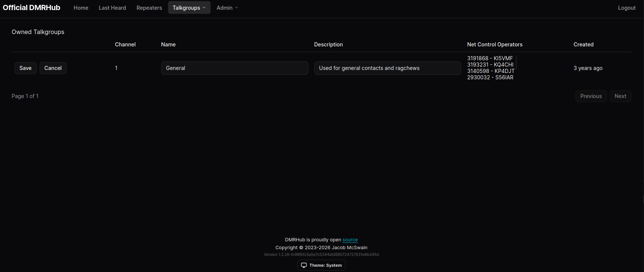644x272 pixels.
Task: Edit the talkgroup Description field
Action: pyautogui.click(x=387, y=68)
